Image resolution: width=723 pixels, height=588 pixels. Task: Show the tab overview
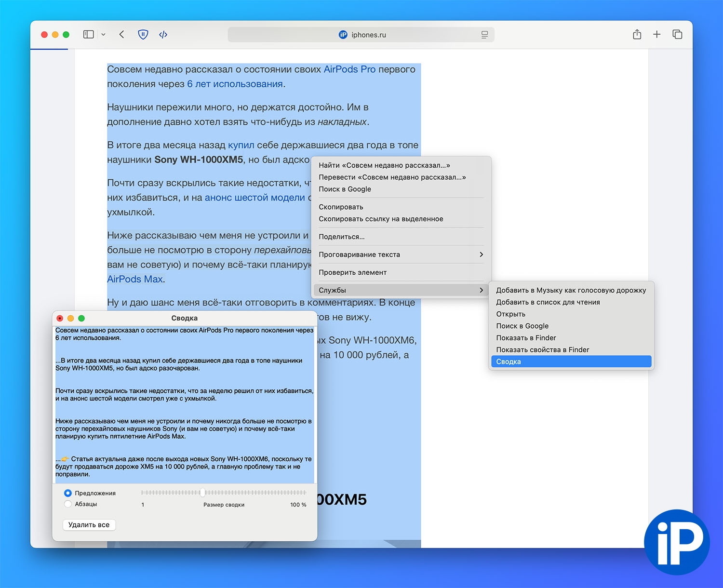[677, 34]
